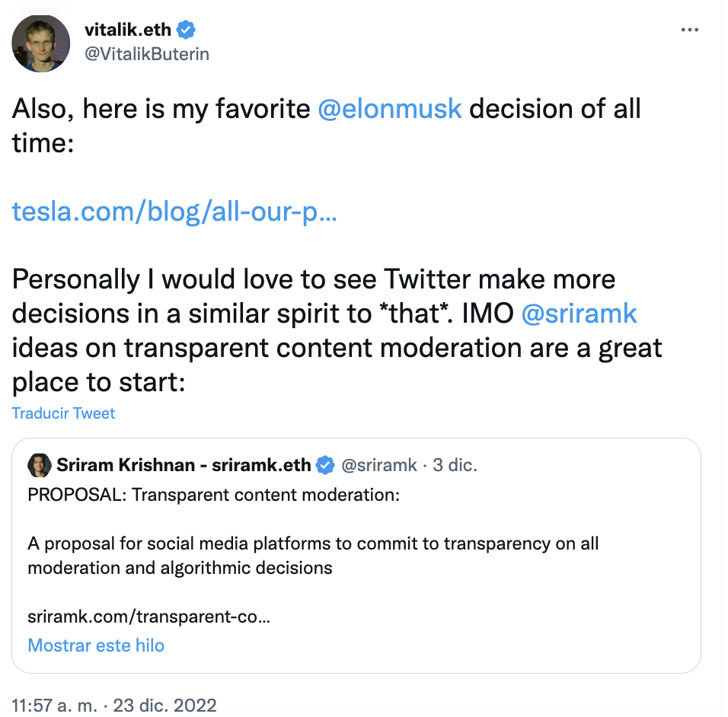Open the tweet's more options menu
728x717 pixels.
689,30
